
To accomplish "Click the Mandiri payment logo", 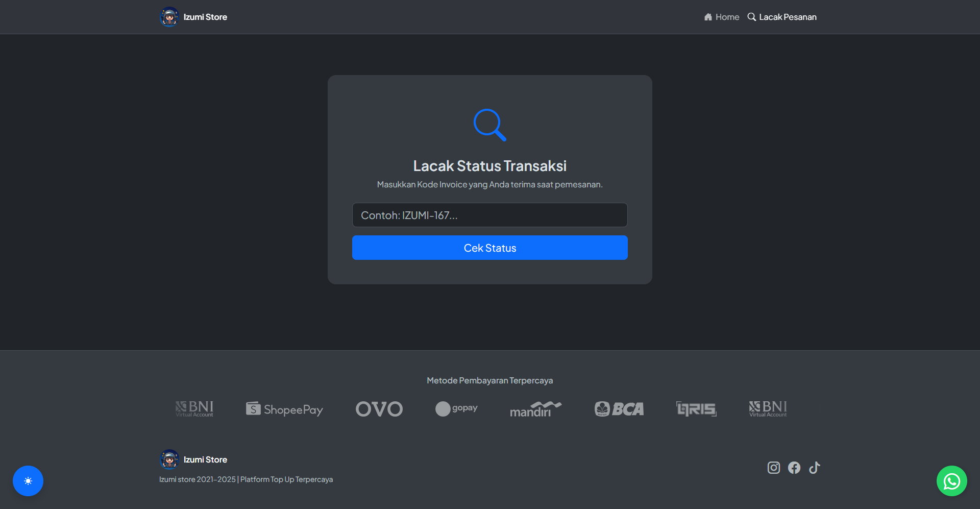I will (x=535, y=409).
